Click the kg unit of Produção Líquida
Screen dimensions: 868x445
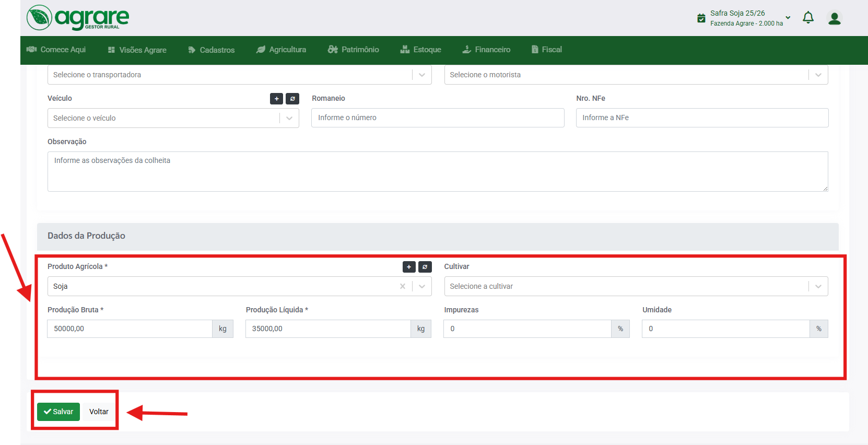[x=421, y=329]
